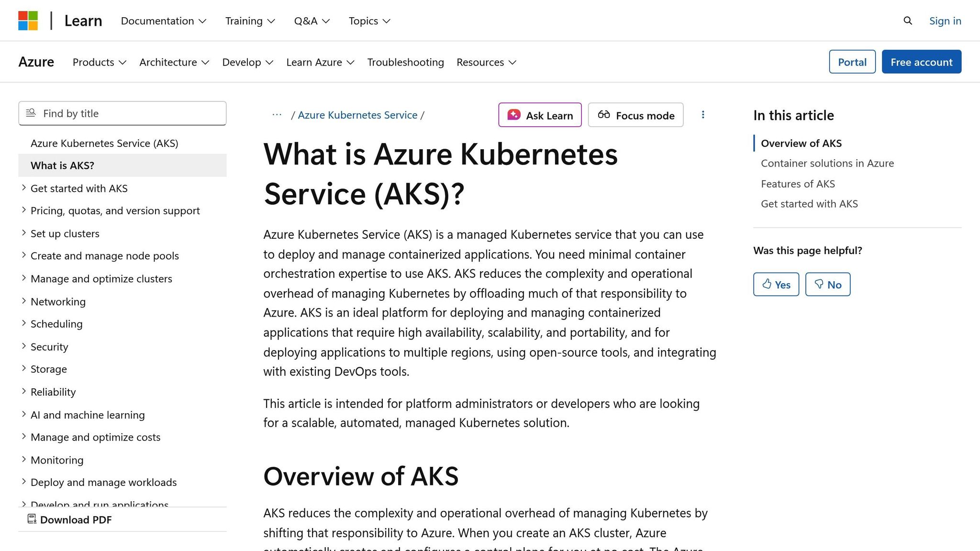980x551 pixels.
Task: Give thumbs up feedback with Yes
Action: pos(776,284)
